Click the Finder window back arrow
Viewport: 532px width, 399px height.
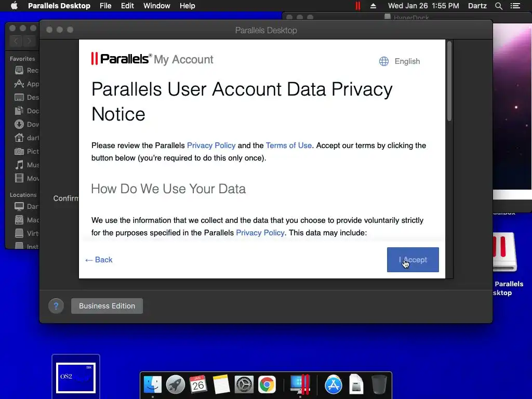pyautogui.click(x=16, y=41)
